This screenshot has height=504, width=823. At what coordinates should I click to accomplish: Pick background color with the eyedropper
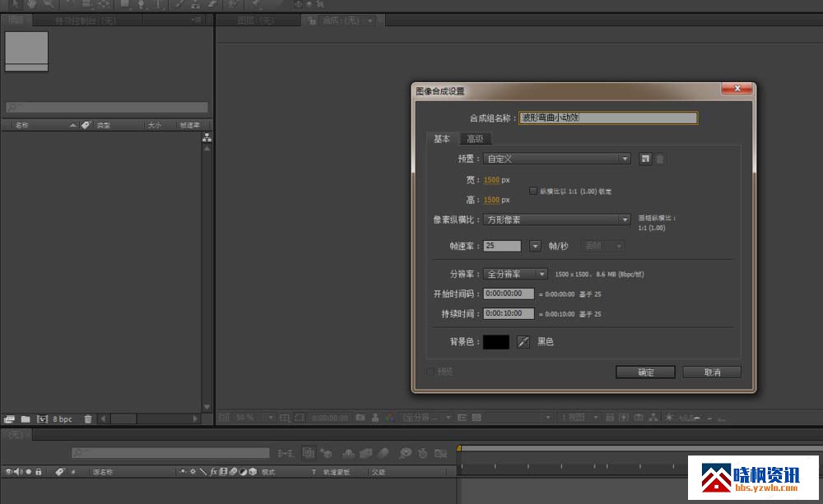[x=523, y=342]
